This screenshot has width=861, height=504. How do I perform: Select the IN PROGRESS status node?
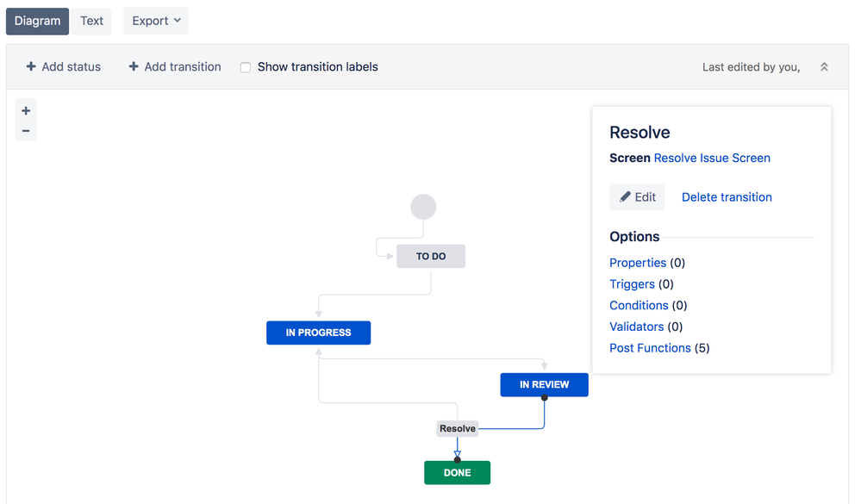tap(318, 332)
